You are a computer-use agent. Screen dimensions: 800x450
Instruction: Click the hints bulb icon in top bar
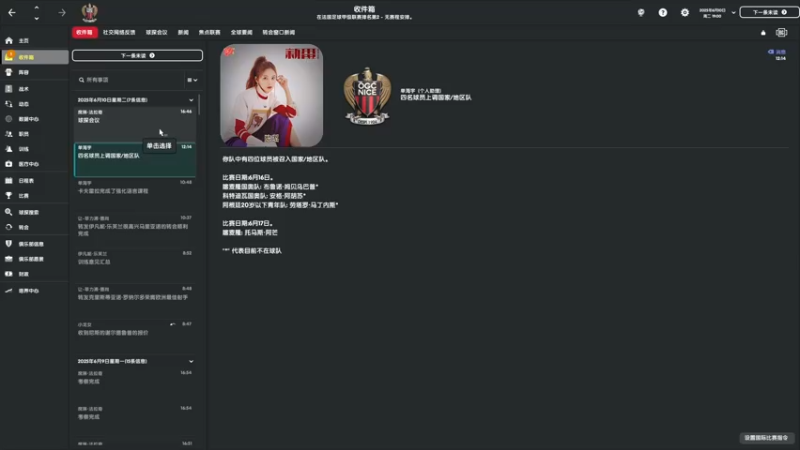641,12
